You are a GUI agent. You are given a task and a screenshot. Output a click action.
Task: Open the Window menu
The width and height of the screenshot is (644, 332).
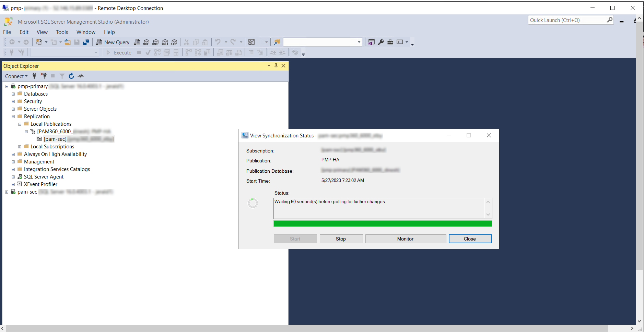86,32
